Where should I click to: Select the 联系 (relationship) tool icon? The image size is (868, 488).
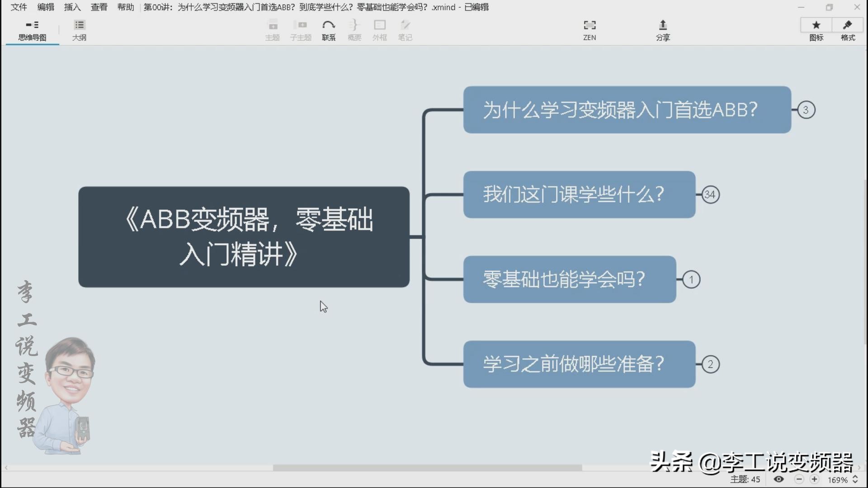(x=329, y=29)
